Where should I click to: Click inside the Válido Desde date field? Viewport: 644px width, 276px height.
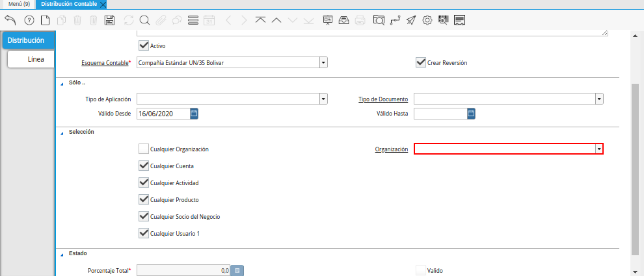tap(163, 114)
